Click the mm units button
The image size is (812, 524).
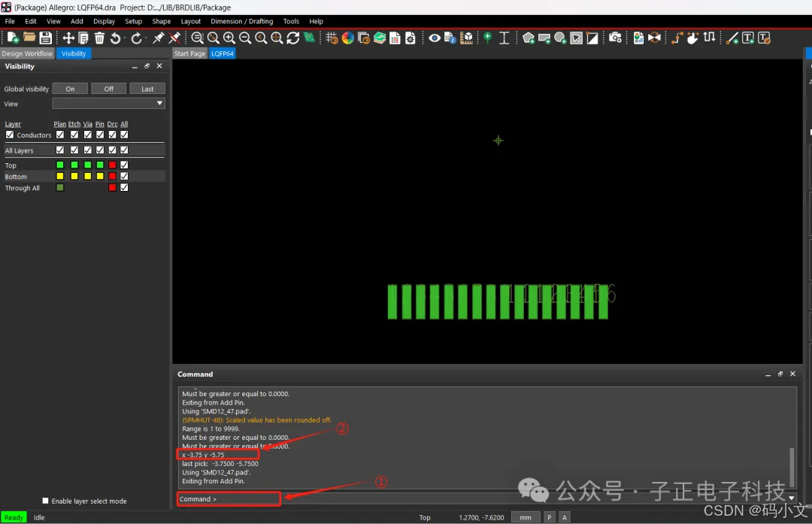tap(525, 517)
